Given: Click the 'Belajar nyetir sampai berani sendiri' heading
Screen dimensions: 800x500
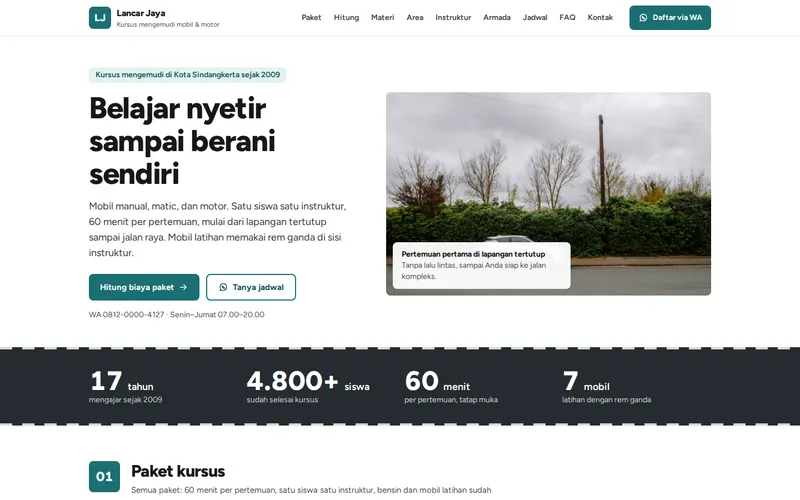Looking at the screenshot, I should (182, 141).
